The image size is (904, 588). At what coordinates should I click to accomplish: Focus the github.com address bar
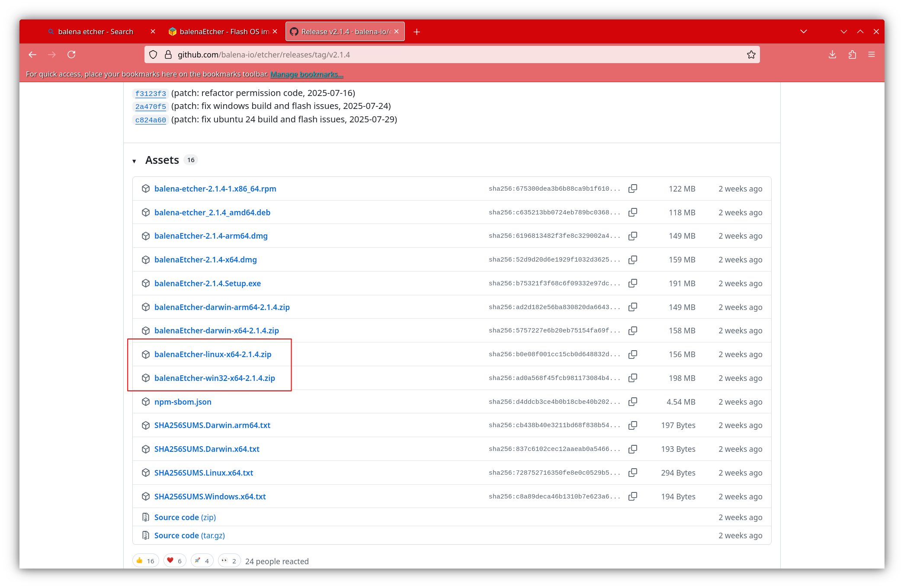click(452, 54)
